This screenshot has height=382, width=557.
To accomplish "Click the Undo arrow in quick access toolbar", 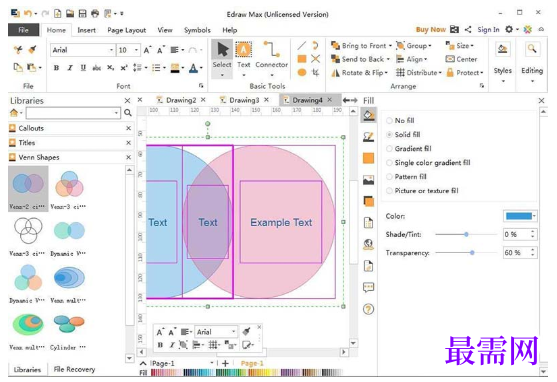I will [x=28, y=14].
